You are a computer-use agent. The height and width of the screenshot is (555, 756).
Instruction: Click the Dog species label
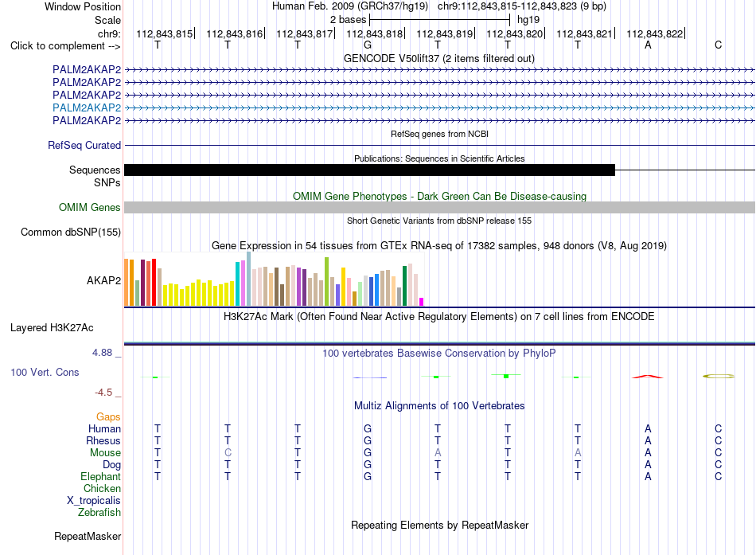(x=112, y=465)
